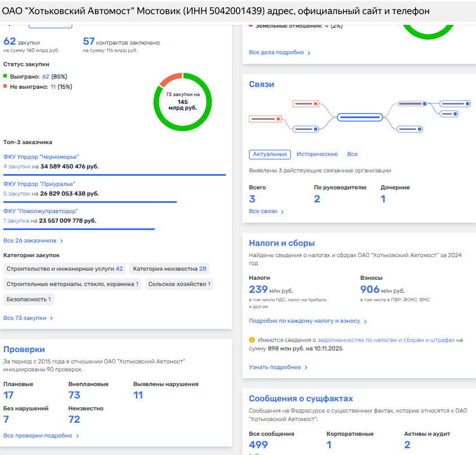Click the blue bar under ФКУ Упрдор "Приуралье"
476x455 pixels.
90,202
